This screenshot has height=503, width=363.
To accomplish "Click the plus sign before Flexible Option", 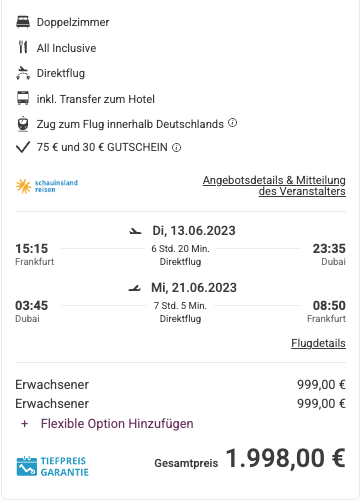I will point(24,424).
